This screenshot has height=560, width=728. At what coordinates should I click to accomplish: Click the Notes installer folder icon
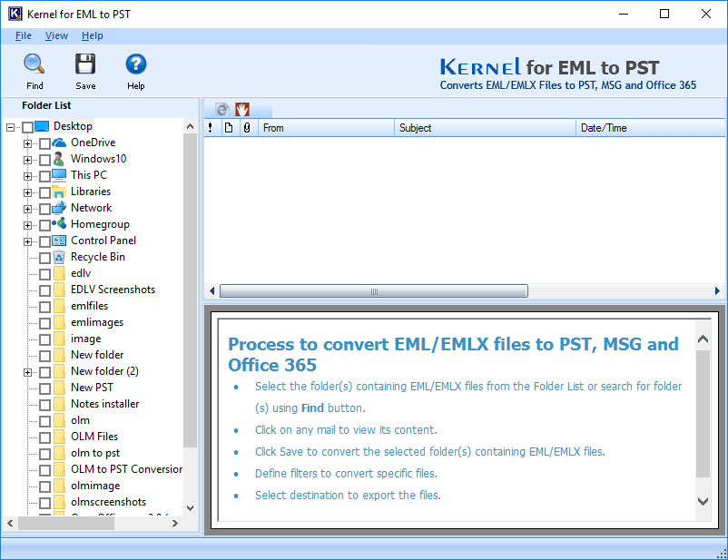coord(59,404)
